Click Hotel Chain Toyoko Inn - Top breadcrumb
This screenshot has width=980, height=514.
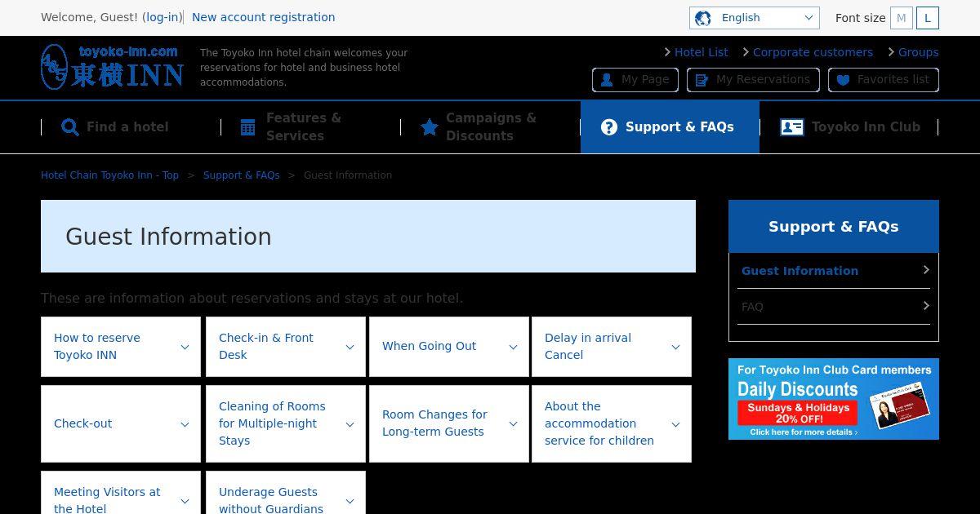109,175
